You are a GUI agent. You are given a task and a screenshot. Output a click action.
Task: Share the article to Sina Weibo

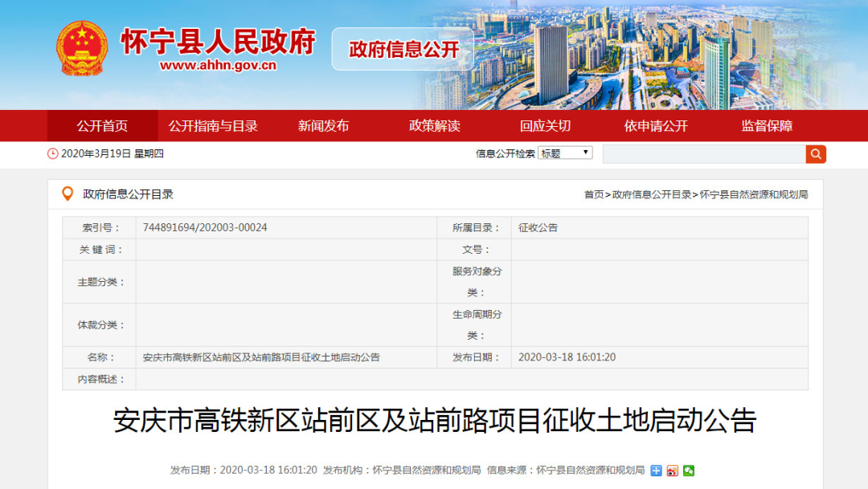[673, 471]
